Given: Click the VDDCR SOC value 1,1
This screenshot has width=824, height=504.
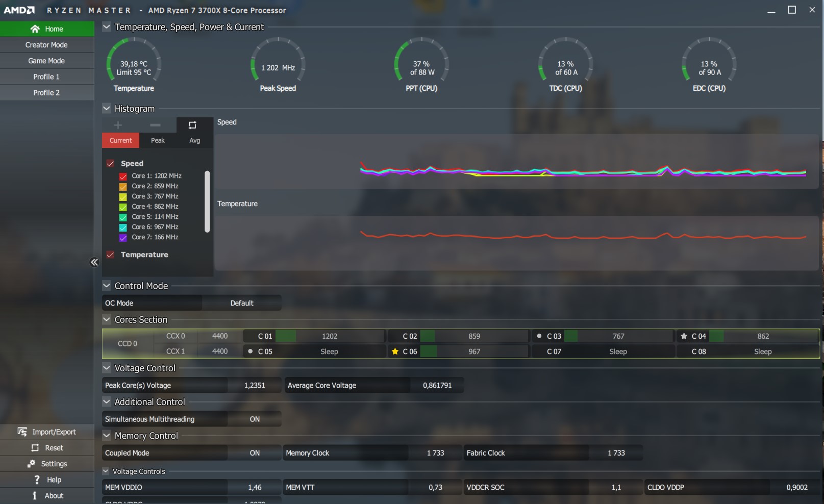Looking at the screenshot, I should tap(616, 487).
